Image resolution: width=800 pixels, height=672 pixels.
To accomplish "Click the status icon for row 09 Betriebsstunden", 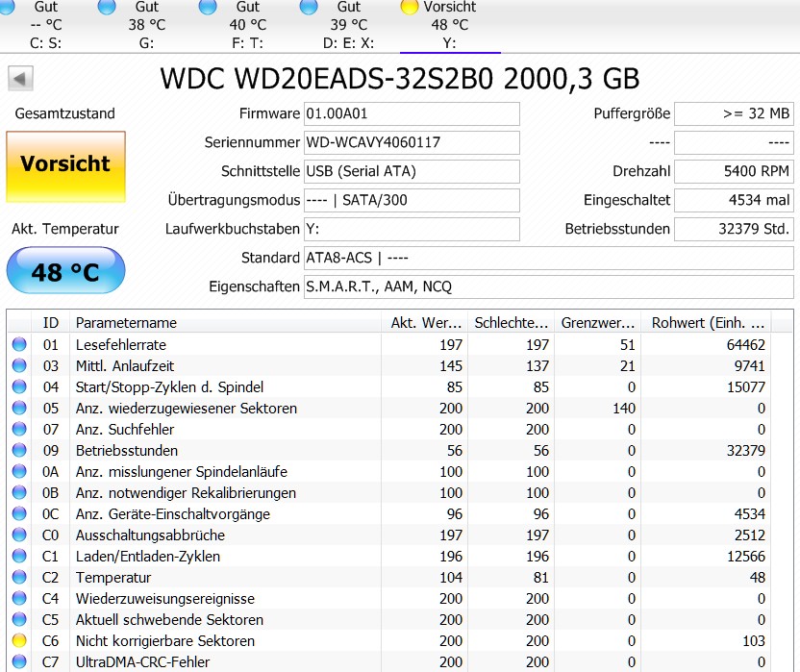I will (x=19, y=451).
